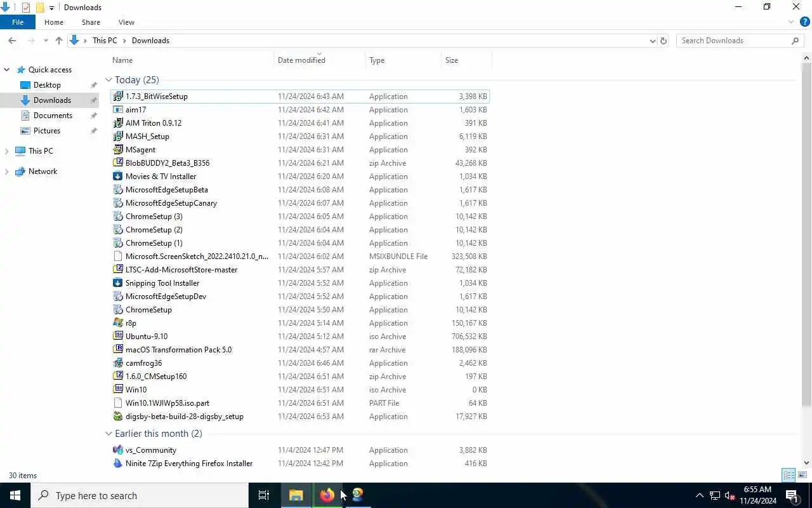Click the AIM Triton 0.9.12 file icon
Screen dimensions: 812x508
118,123
